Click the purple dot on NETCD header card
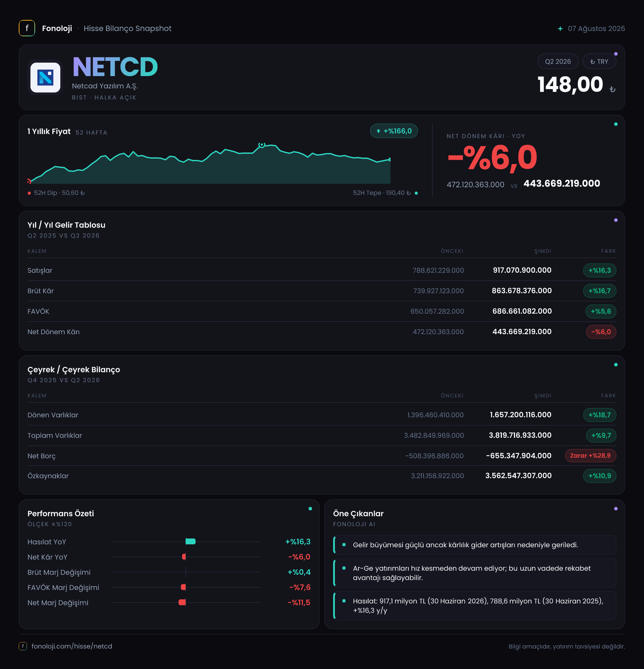Image resolution: width=644 pixels, height=669 pixels. (x=616, y=54)
